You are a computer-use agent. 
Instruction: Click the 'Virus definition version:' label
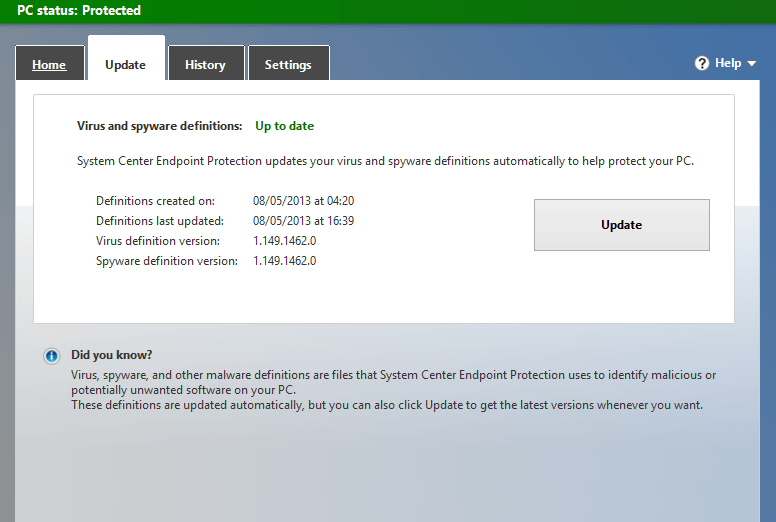point(158,241)
